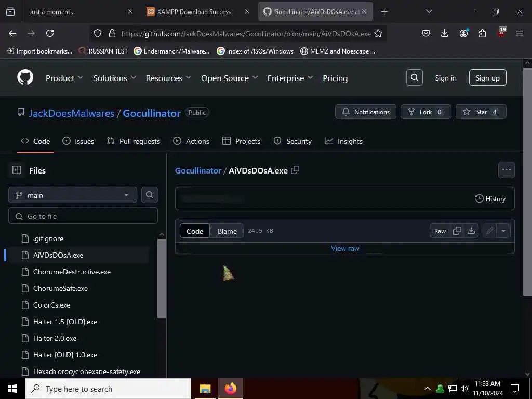
Task: Open the Actions tab
Action: click(x=191, y=141)
